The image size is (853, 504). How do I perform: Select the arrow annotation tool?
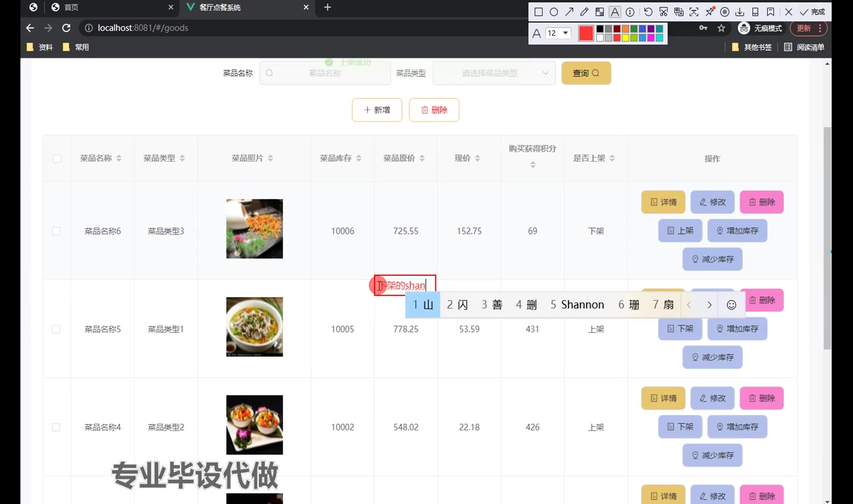point(569,12)
